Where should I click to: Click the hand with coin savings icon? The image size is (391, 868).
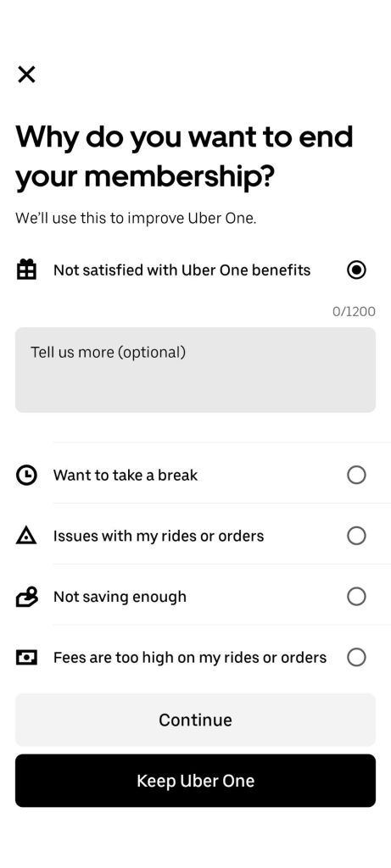26,597
